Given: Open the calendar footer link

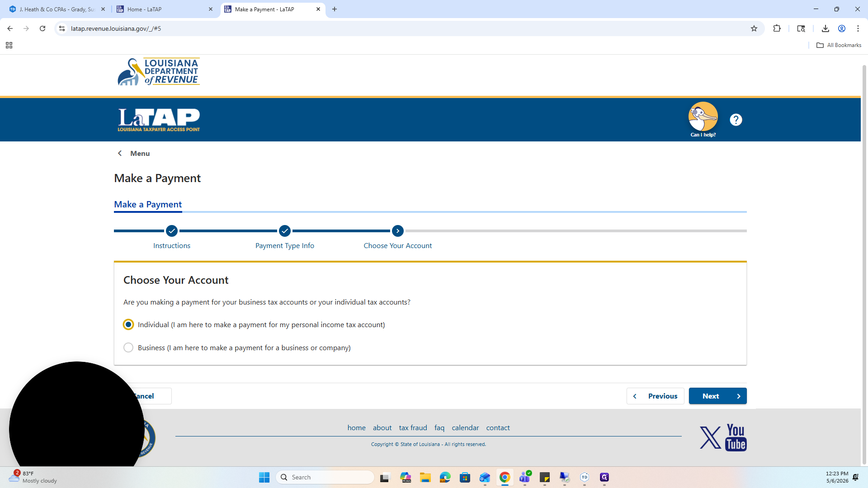Looking at the screenshot, I should (x=465, y=427).
